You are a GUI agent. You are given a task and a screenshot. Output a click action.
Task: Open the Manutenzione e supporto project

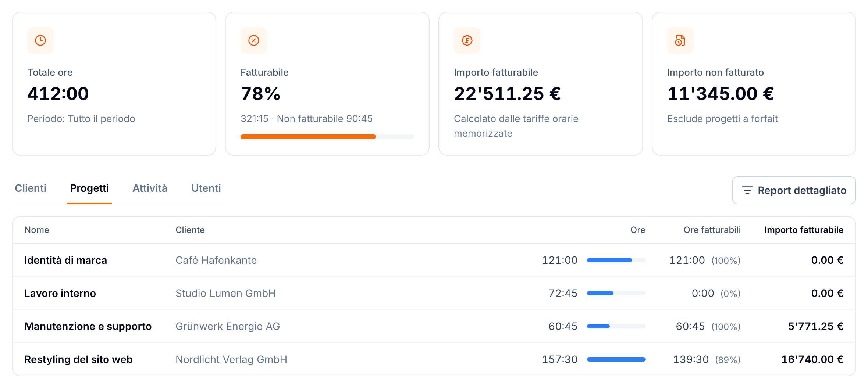[88, 326]
